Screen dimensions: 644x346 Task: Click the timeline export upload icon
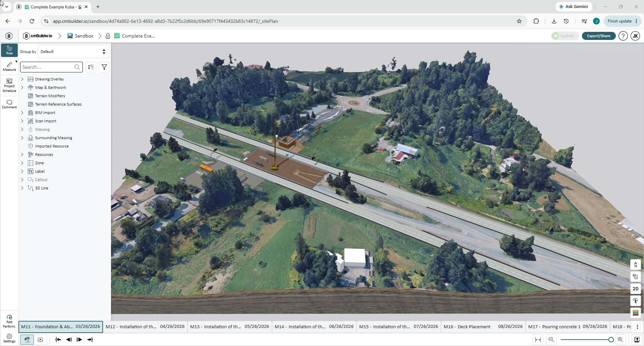click(x=637, y=340)
